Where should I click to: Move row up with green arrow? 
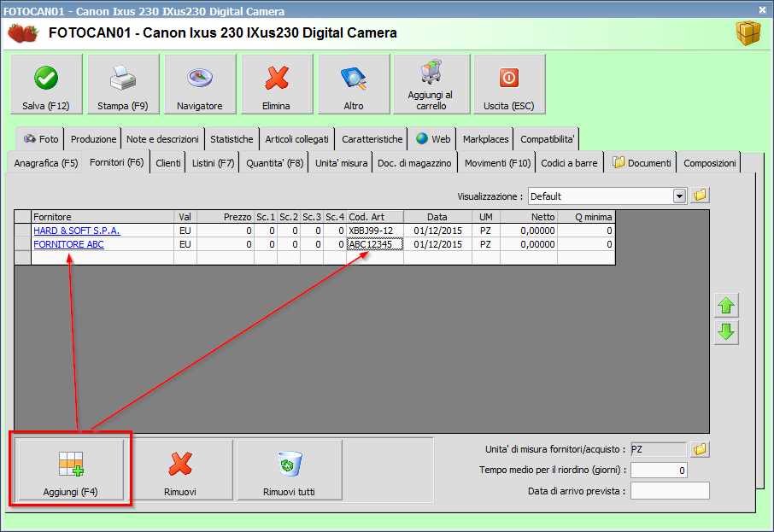pyautogui.click(x=726, y=306)
